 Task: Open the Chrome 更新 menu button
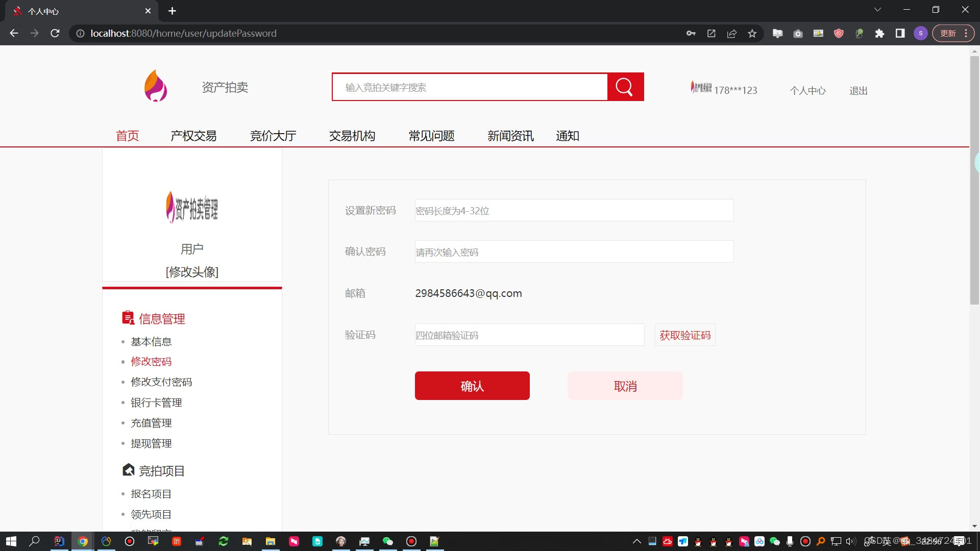tap(953, 33)
